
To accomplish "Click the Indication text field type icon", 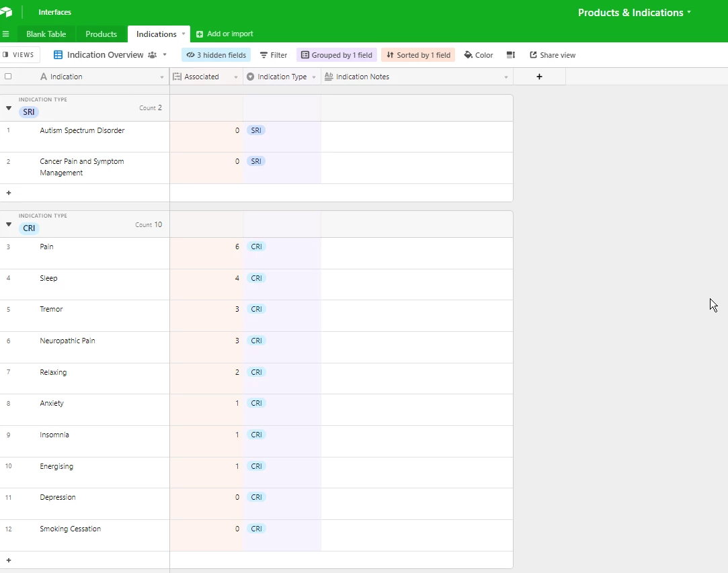I will (x=44, y=77).
